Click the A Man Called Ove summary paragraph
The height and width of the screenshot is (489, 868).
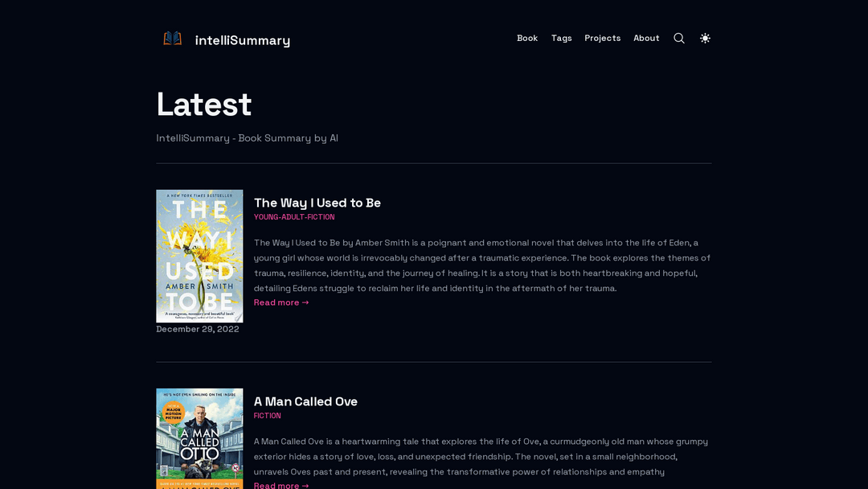point(481,456)
